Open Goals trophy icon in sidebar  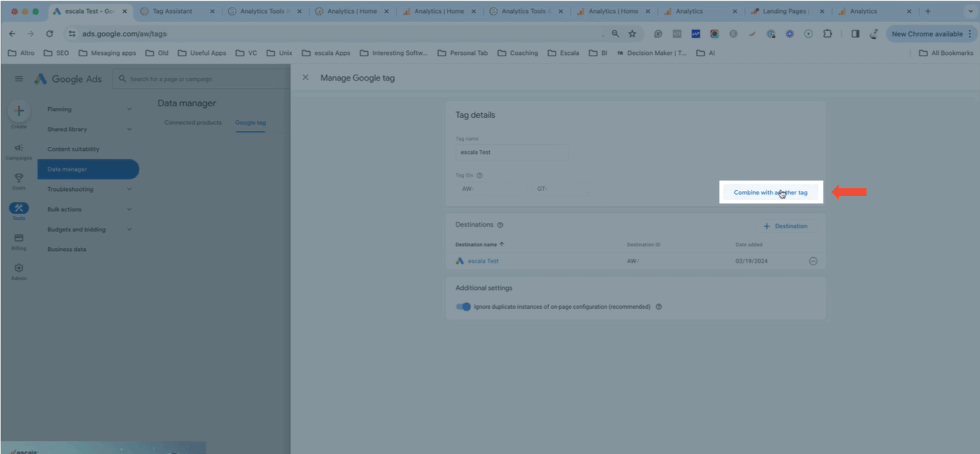19,178
